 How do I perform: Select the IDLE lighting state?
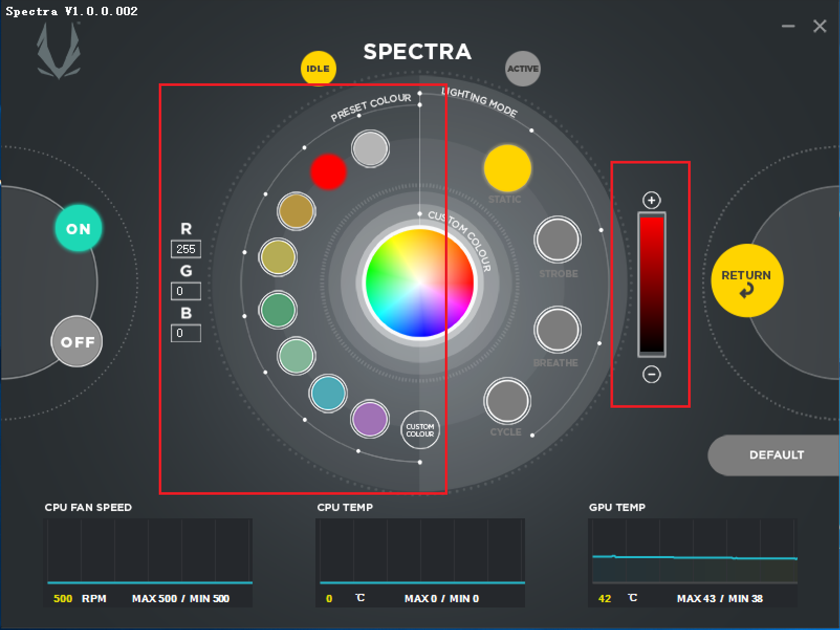pos(318,68)
